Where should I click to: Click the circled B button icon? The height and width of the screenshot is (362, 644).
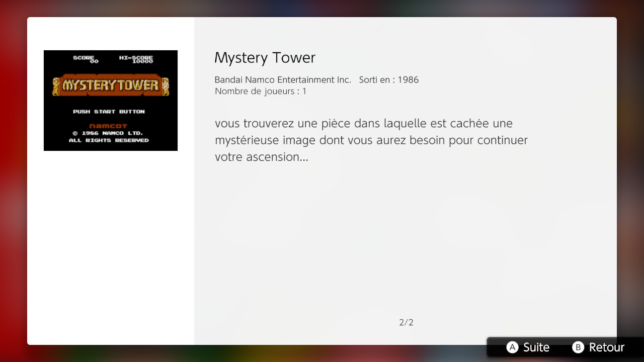(x=578, y=347)
